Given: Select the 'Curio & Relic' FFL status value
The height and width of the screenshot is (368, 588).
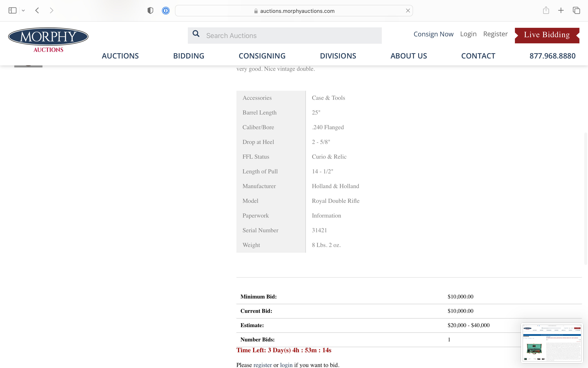Looking at the screenshot, I should tap(329, 157).
